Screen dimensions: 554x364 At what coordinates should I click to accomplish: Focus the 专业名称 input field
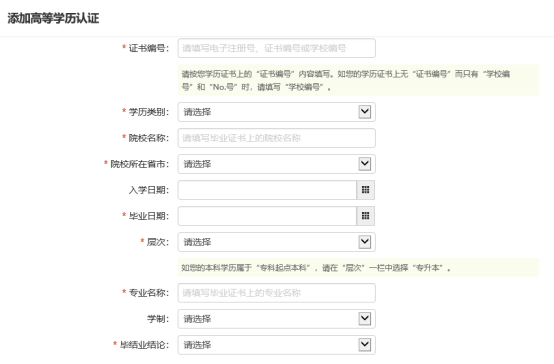click(x=277, y=293)
